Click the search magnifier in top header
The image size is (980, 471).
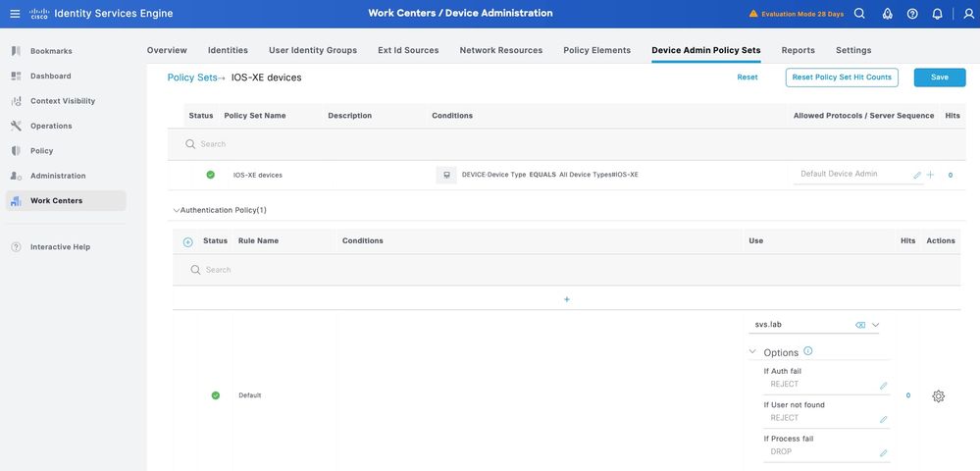point(859,14)
